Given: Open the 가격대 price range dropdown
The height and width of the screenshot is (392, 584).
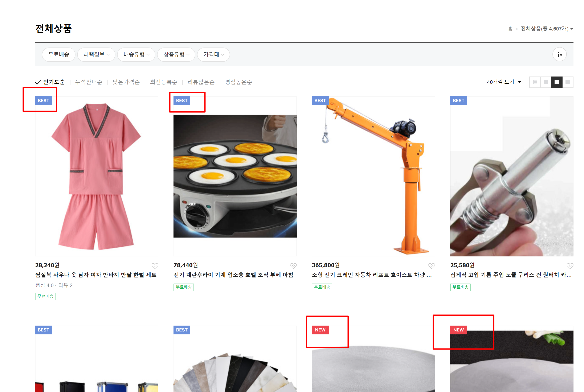Looking at the screenshot, I should click(214, 54).
